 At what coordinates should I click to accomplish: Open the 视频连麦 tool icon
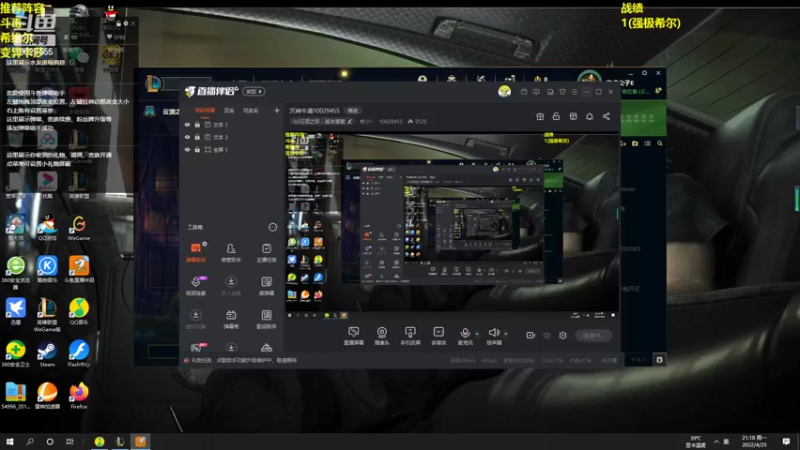pyautogui.click(x=195, y=286)
